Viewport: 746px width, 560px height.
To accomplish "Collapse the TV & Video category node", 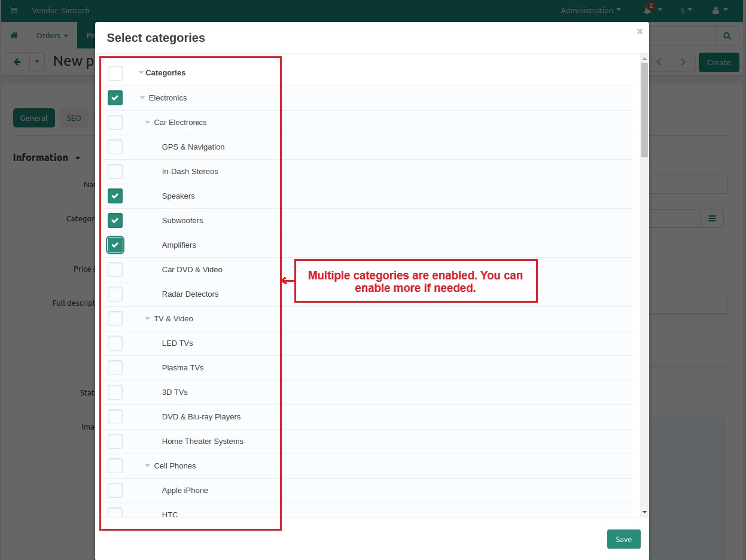I will pos(148,319).
